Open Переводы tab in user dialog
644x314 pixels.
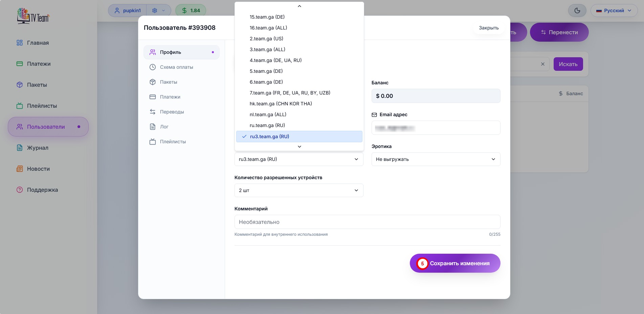point(172,112)
